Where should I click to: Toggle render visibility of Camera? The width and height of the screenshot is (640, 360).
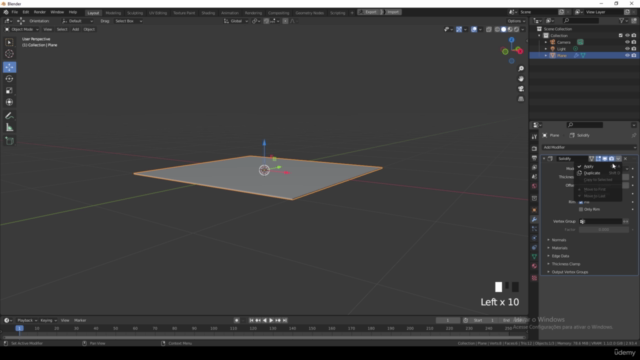click(x=634, y=42)
